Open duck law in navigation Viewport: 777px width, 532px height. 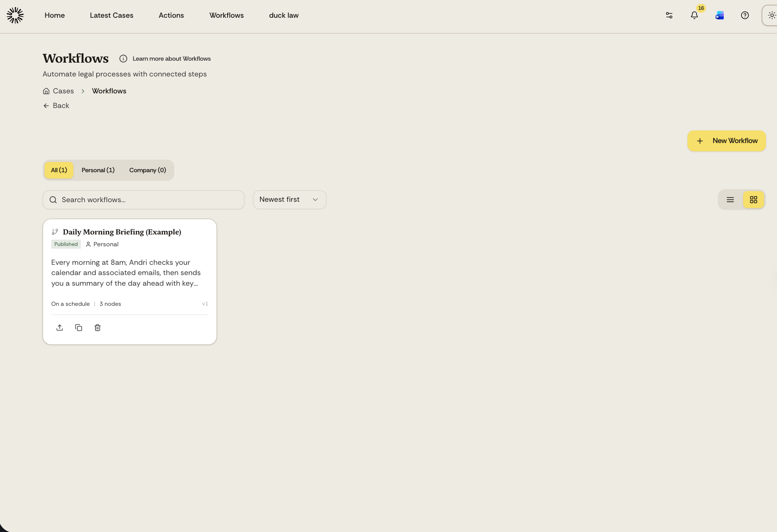click(284, 15)
